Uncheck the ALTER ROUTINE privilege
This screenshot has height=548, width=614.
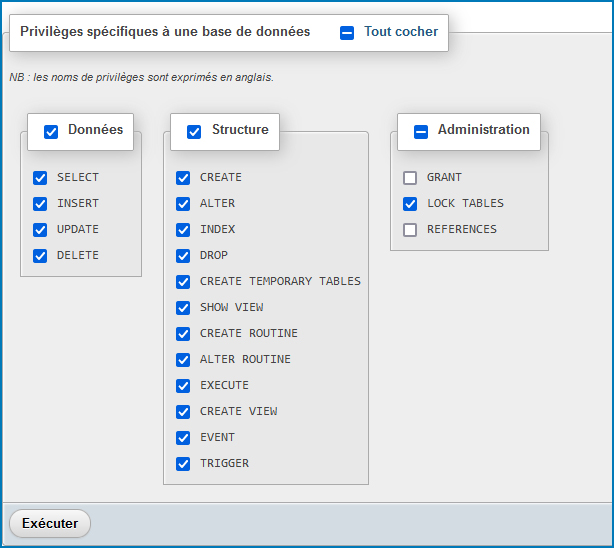[x=183, y=360]
